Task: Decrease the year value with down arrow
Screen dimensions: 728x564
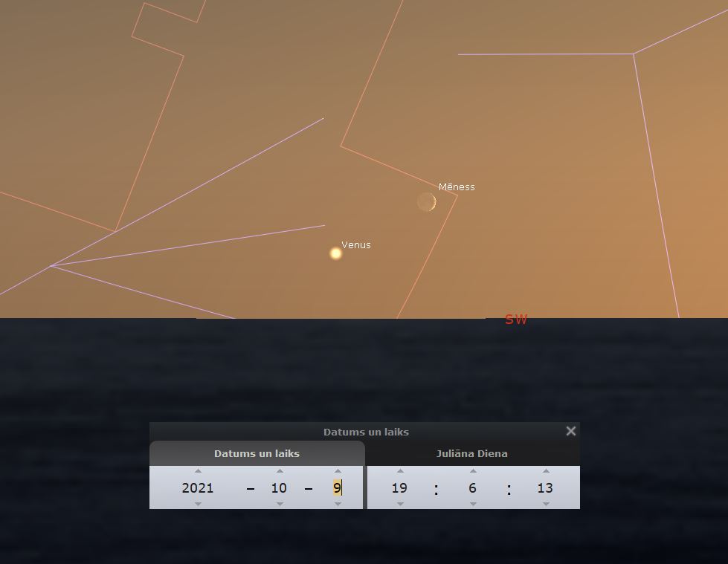Action: [x=199, y=504]
